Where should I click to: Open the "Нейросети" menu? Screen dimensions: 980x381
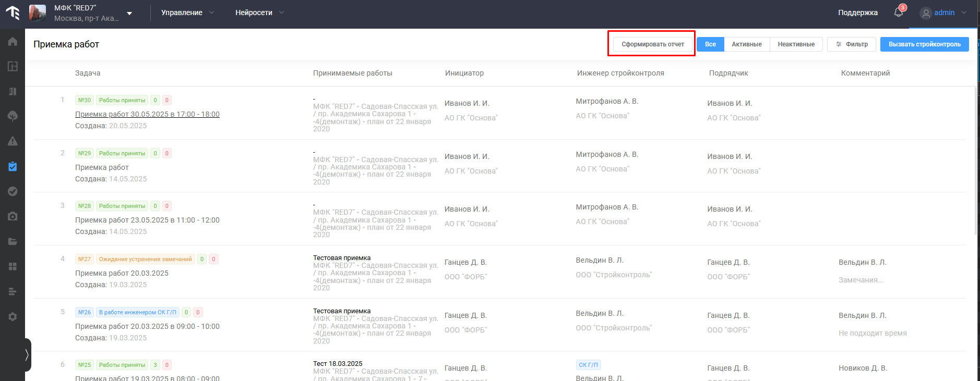(x=259, y=13)
